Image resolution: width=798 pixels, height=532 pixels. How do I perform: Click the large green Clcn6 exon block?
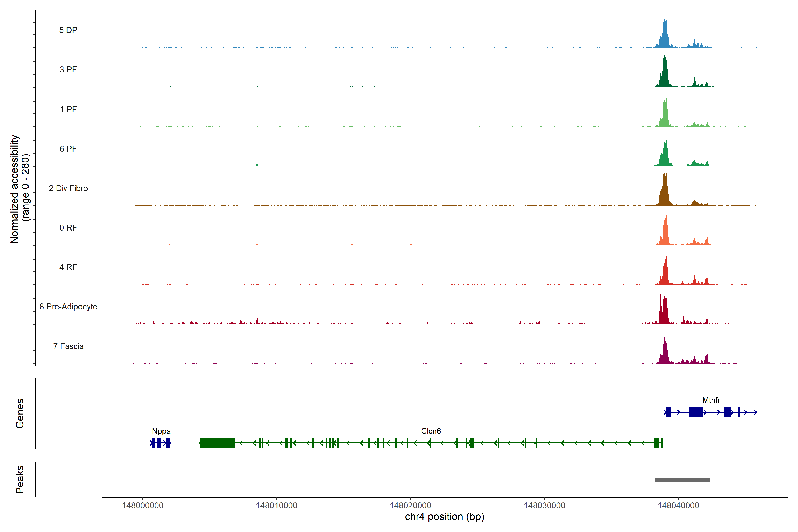click(217, 443)
